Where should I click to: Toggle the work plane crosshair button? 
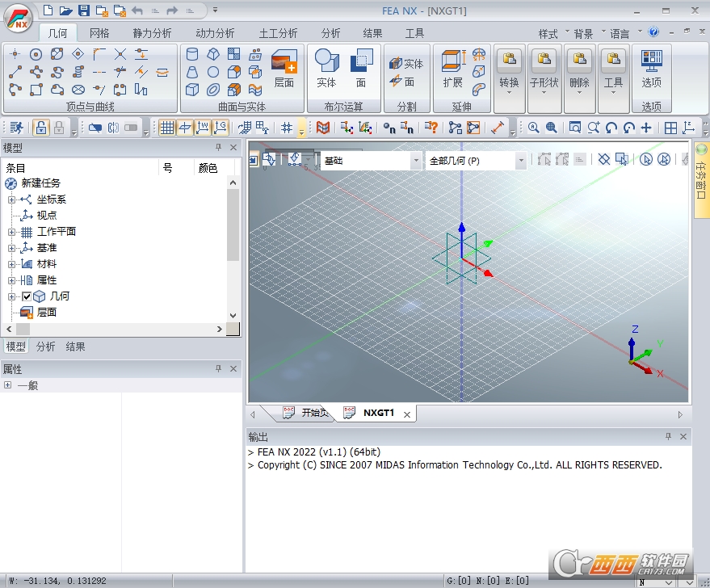click(x=185, y=128)
